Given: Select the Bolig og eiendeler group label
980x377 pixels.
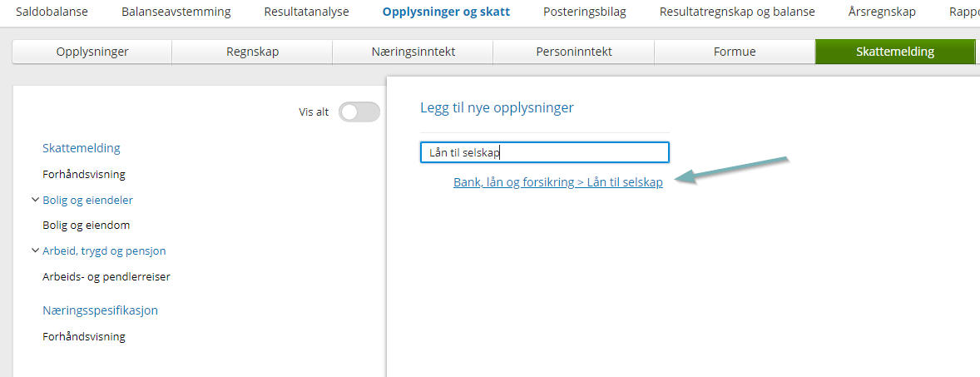Looking at the screenshot, I should coord(87,200).
